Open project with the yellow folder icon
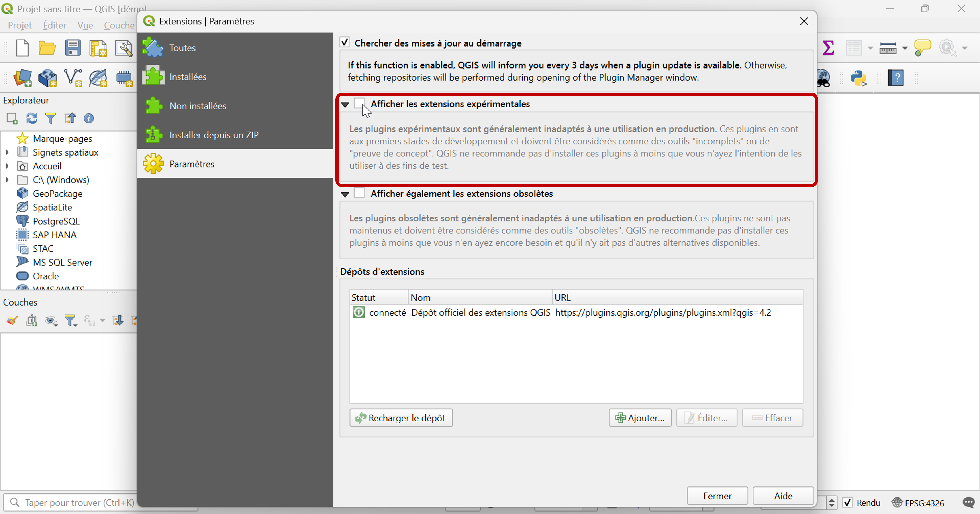980x514 pixels. [47, 48]
